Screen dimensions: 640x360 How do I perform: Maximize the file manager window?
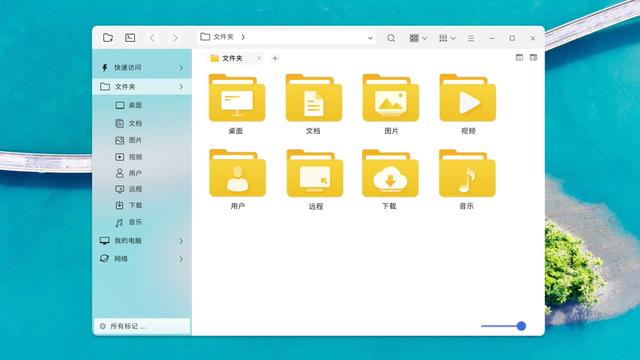pos(512,38)
